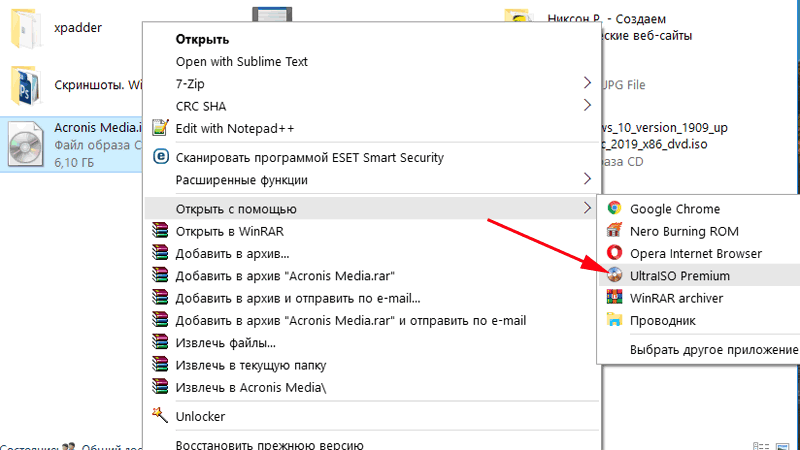800x450 pixels.
Task: Click WinRAR icon beside 'Извлечь в Acronis Media\'
Action: (x=160, y=387)
